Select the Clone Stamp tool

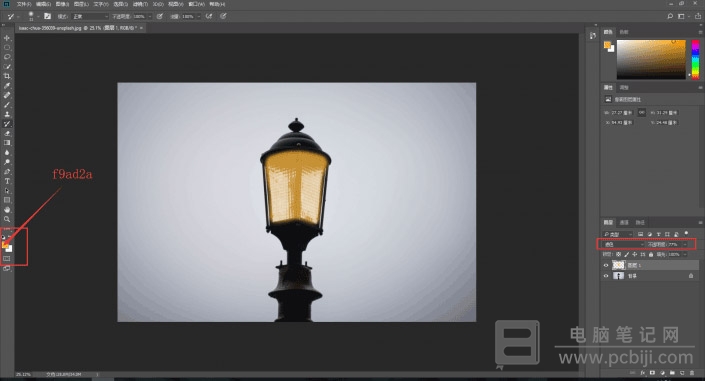(7, 114)
